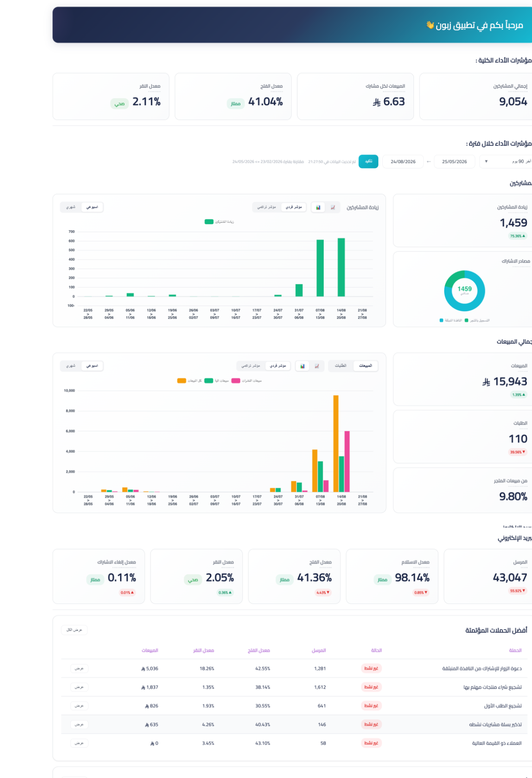532x778 pixels.
Task: Toggle weekly (اسبوعي) view in subscribers chart
Action: 92,207
